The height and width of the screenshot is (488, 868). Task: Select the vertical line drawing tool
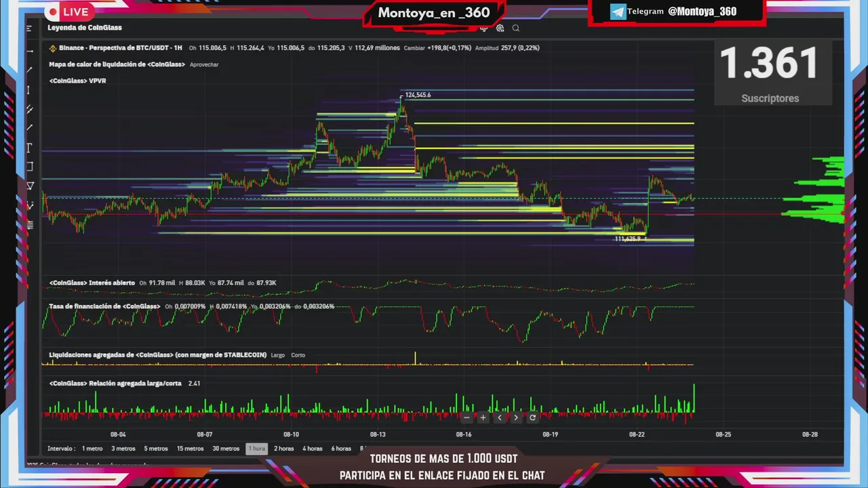[x=28, y=90]
